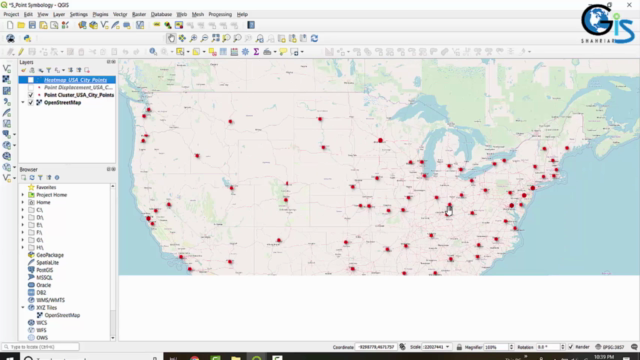
Task: Open Statistical Summary sigma icon
Action: tap(256, 52)
